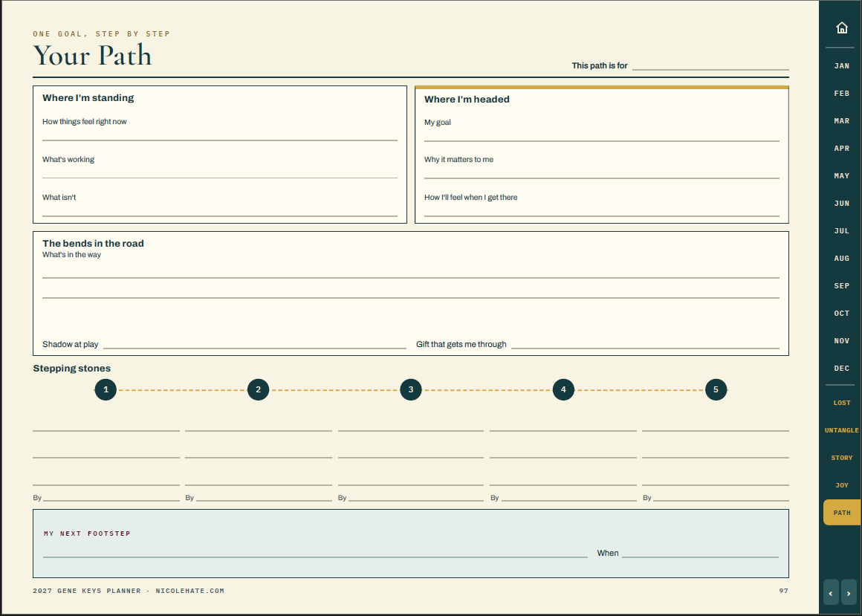Screen dimensions: 862x616
Task: Jump to the AUG month tab
Action: coord(842,259)
